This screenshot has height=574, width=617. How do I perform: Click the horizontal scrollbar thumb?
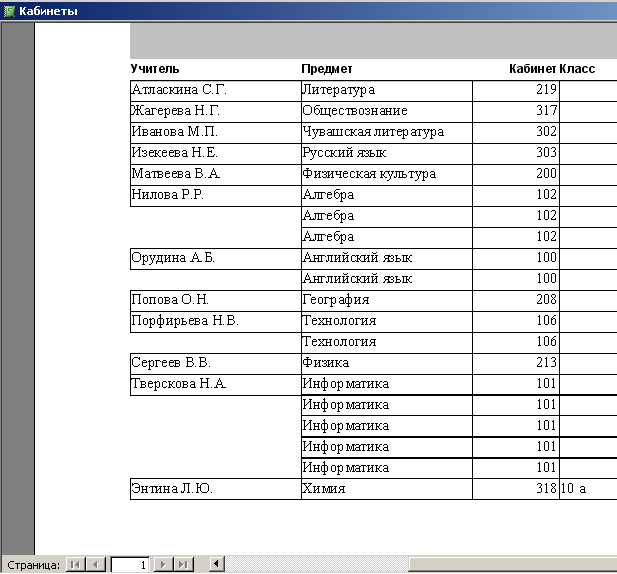tap(513, 564)
